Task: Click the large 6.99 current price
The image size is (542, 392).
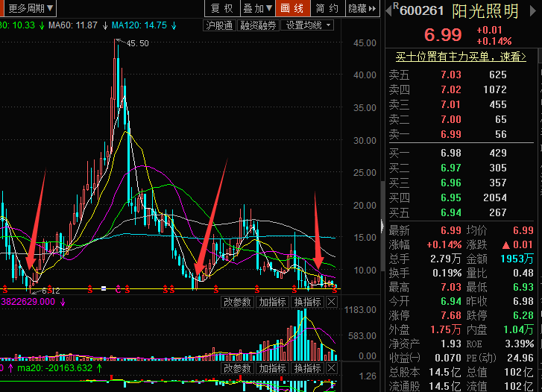Action: pyautogui.click(x=443, y=35)
